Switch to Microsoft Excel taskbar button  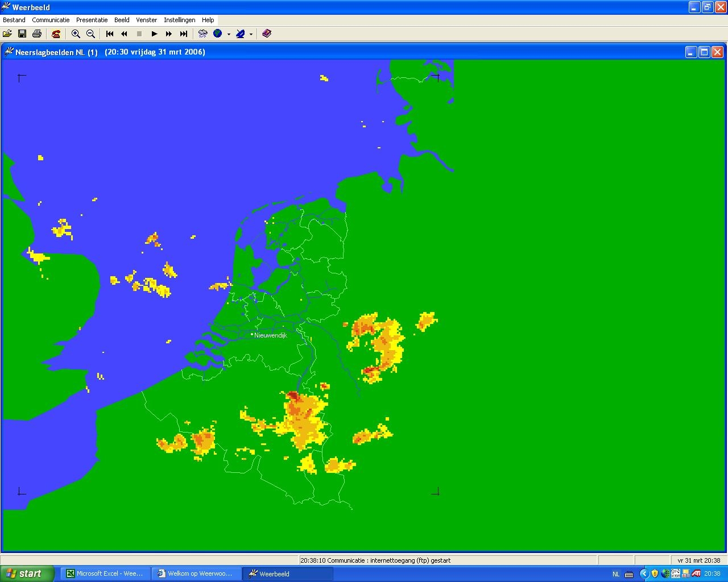point(106,573)
